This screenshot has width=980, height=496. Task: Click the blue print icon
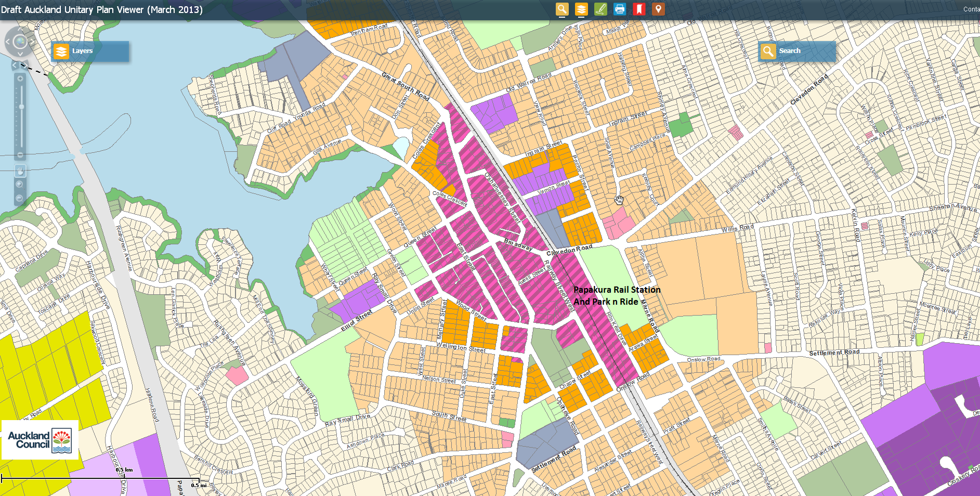click(x=620, y=9)
